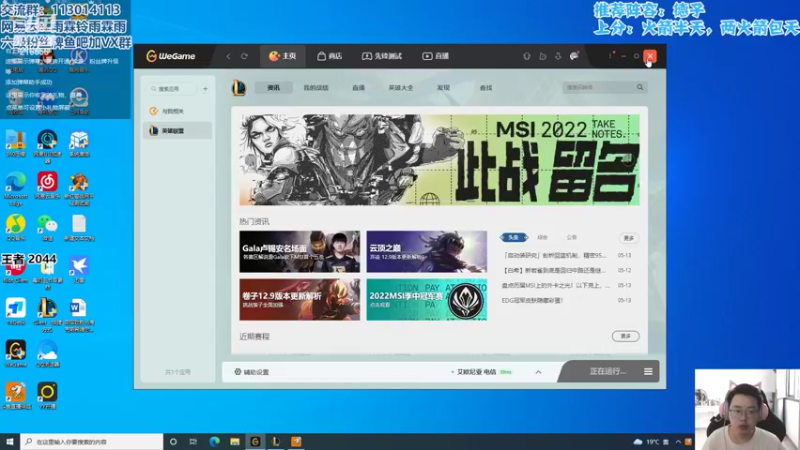Open the download manager icon
This screenshot has height=450, width=800.
click(558, 56)
